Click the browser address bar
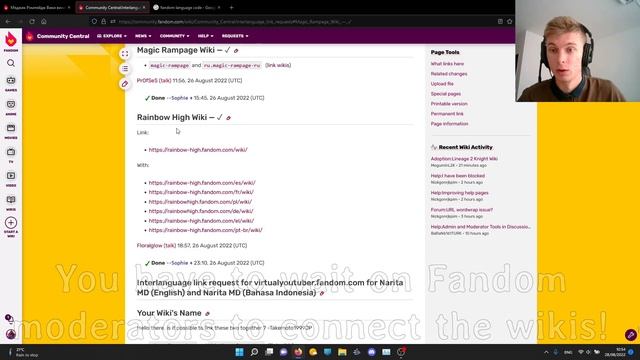 coord(302,21)
